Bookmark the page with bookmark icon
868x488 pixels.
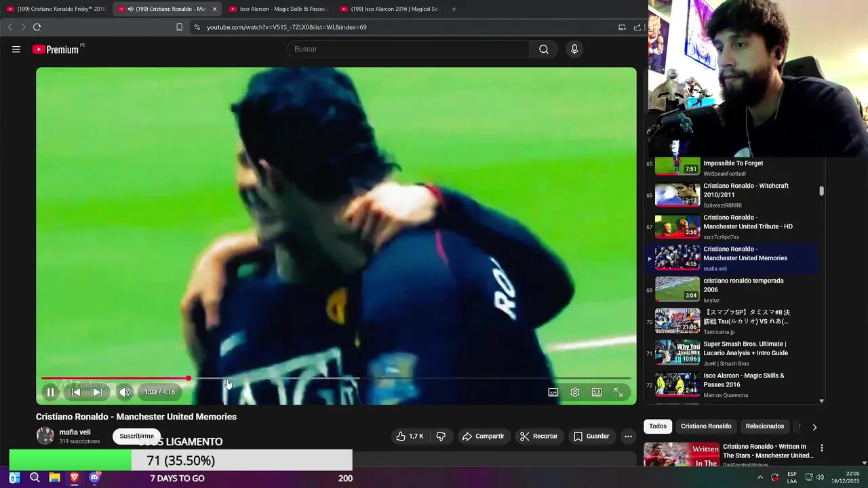179,27
